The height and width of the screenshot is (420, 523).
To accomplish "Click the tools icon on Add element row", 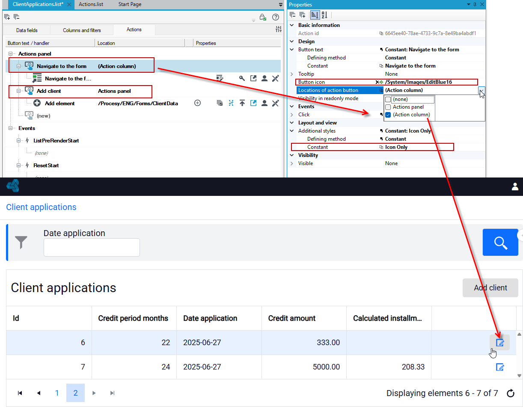I will [276, 103].
